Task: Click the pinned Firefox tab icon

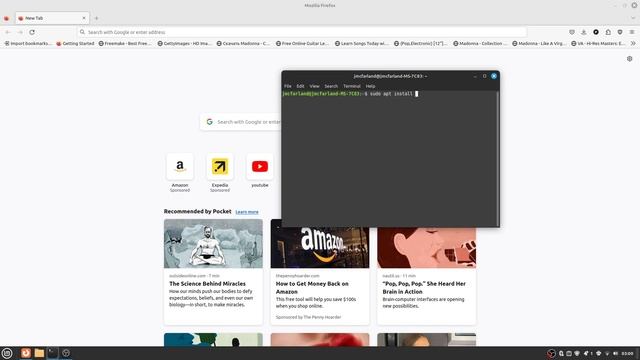Action: coord(7,18)
